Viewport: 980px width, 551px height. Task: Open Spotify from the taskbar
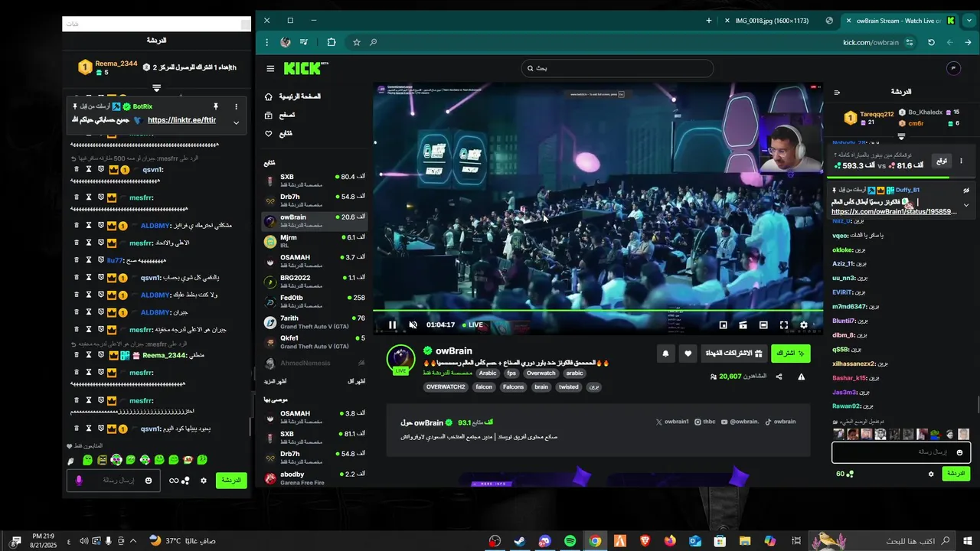[x=570, y=541]
